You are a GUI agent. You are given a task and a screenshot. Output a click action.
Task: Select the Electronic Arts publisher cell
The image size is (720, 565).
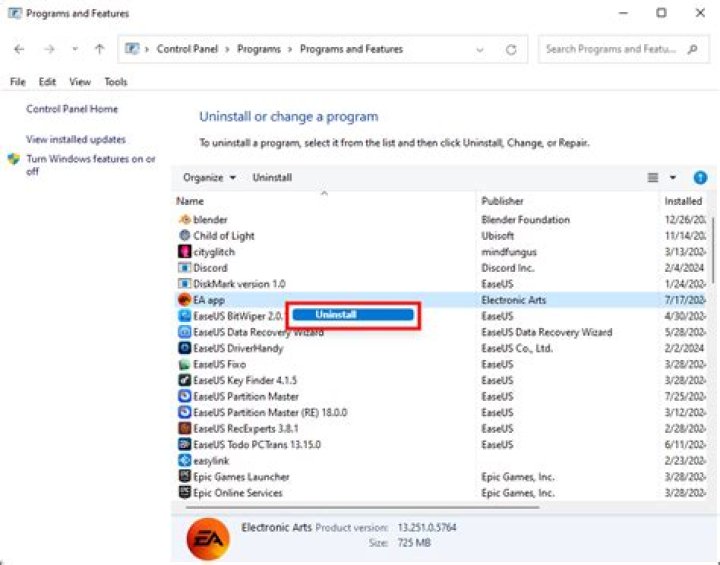[x=513, y=300]
